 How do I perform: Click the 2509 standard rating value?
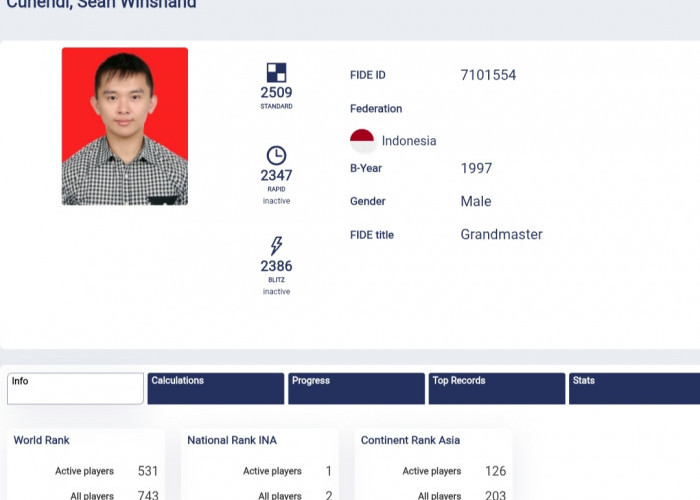(276, 93)
